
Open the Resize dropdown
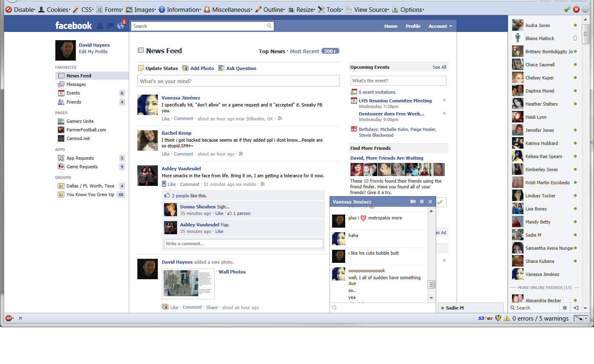pos(302,9)
